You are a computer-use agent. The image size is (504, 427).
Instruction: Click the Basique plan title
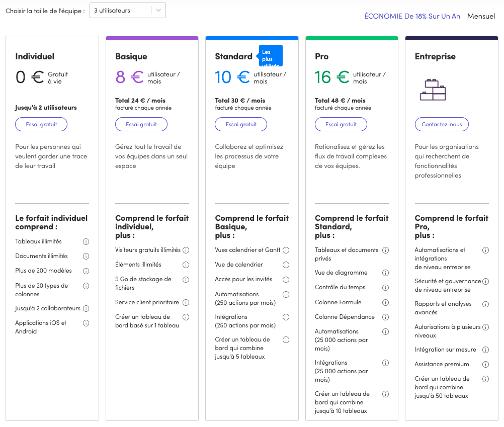click(x=131, y=56)
